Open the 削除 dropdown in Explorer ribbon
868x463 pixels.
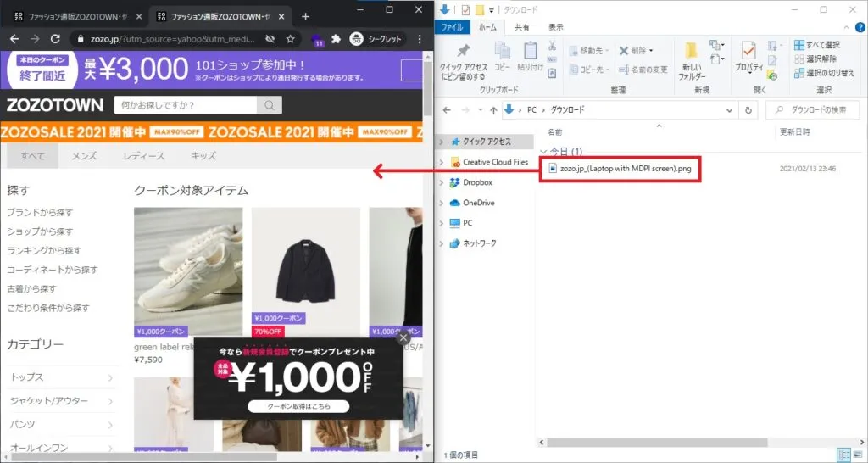[636, 50]
